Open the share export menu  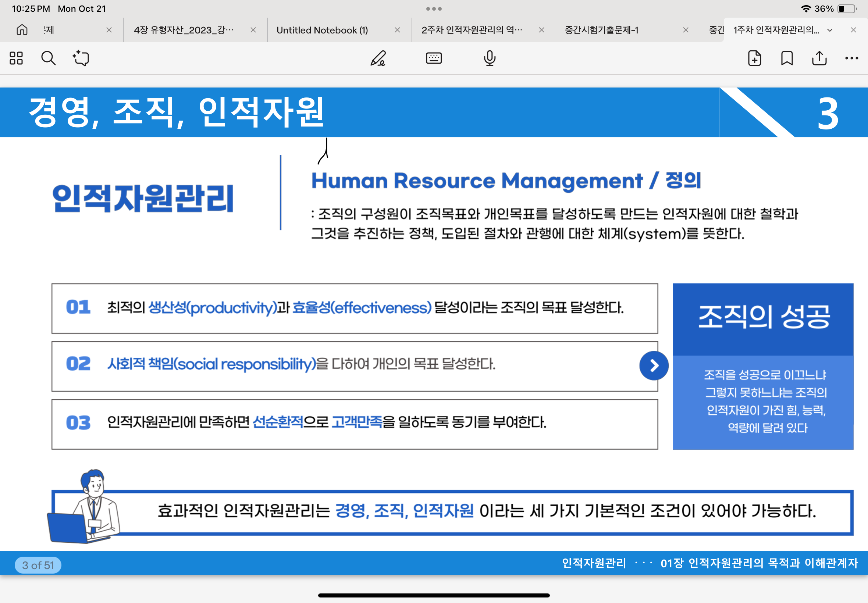pyautogui.click(x=819, y=58)
